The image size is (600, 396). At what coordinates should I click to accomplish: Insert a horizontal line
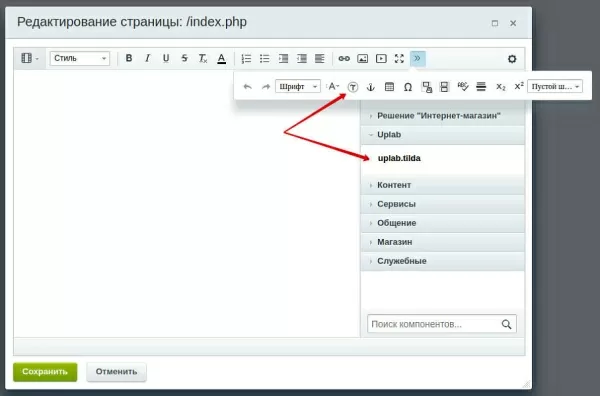(481, 87)
